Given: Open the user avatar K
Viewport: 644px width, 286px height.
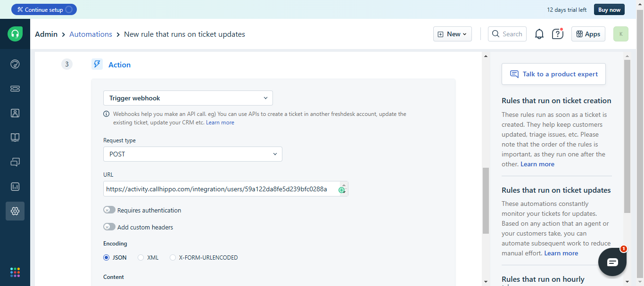Looking at the screenshot, I should [x=621, y=34].
